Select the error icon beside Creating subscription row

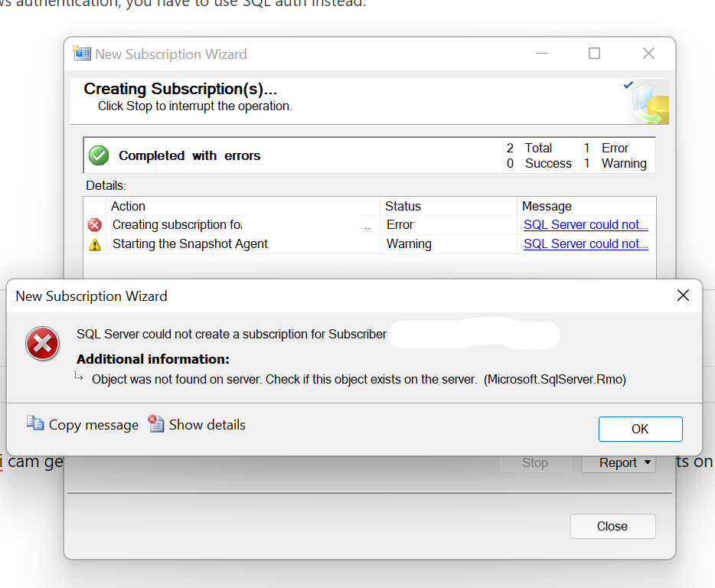(x=95, y=224)
